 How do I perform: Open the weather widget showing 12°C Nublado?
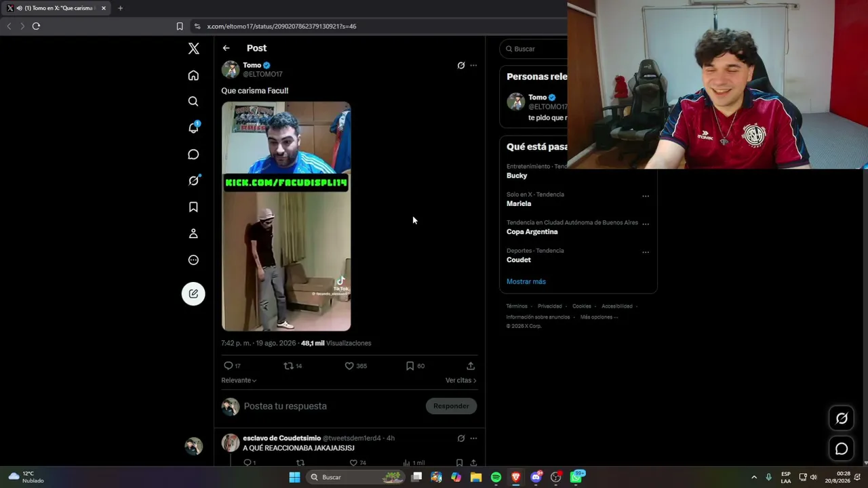26,477
